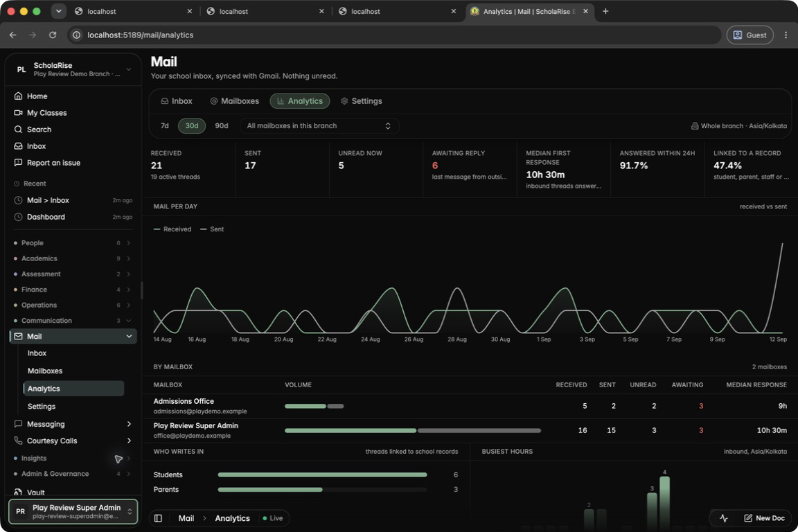Open tab search dropdown arrow

click(58, 11)
